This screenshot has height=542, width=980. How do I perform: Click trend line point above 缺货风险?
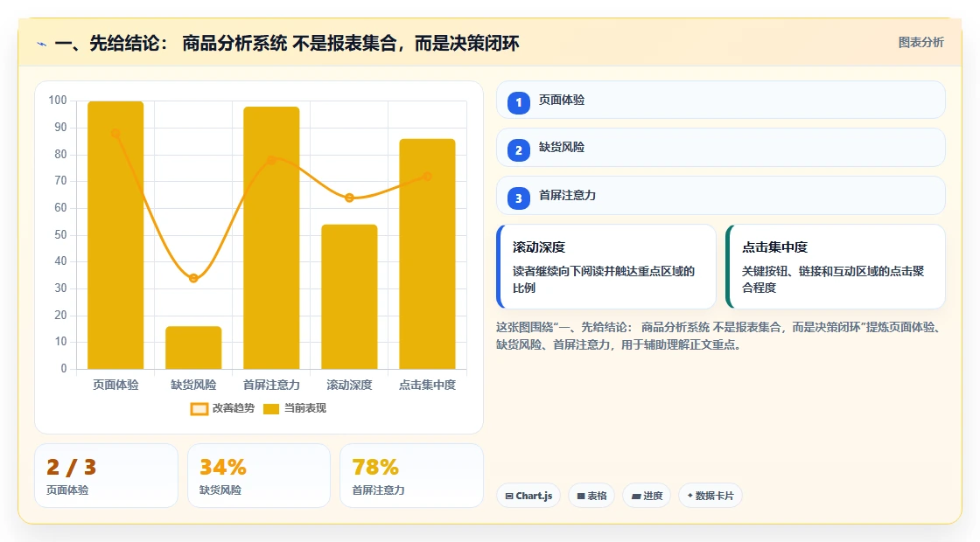click(193, 278)
